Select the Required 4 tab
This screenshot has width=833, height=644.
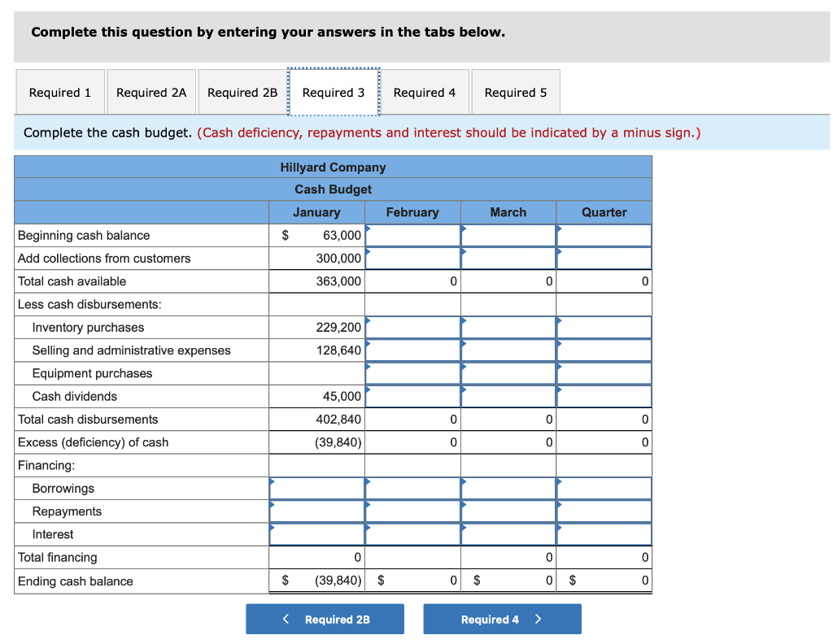[425, 92]
